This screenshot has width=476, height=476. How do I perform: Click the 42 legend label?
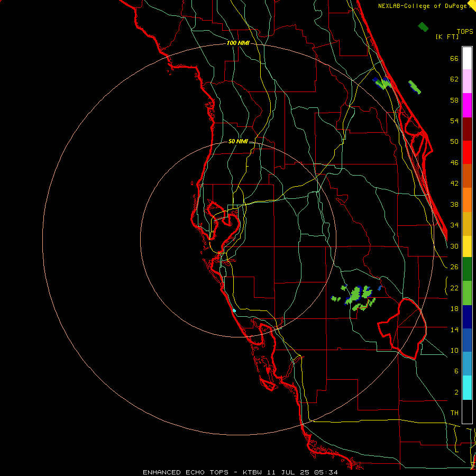point(454,184)
